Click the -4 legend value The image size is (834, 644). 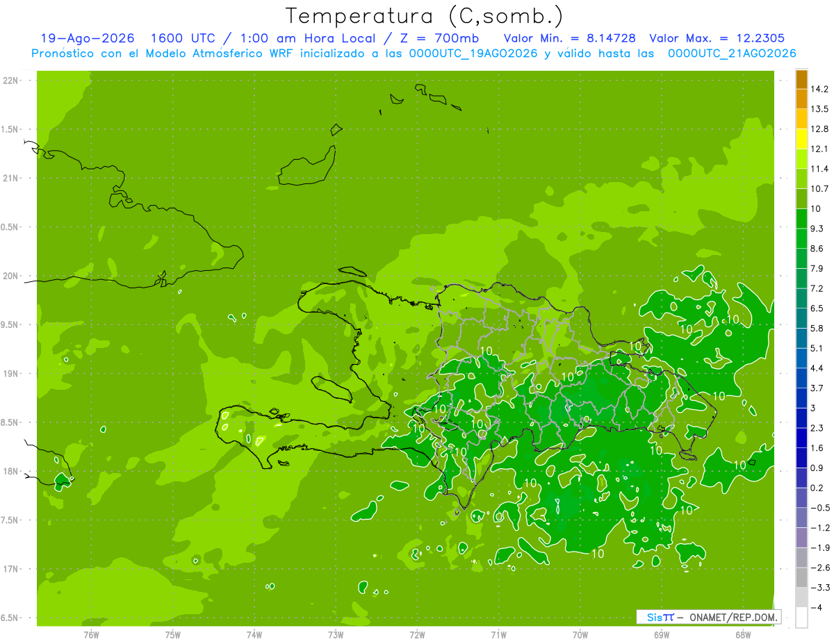pyautogui.click(x=816, y=607)
